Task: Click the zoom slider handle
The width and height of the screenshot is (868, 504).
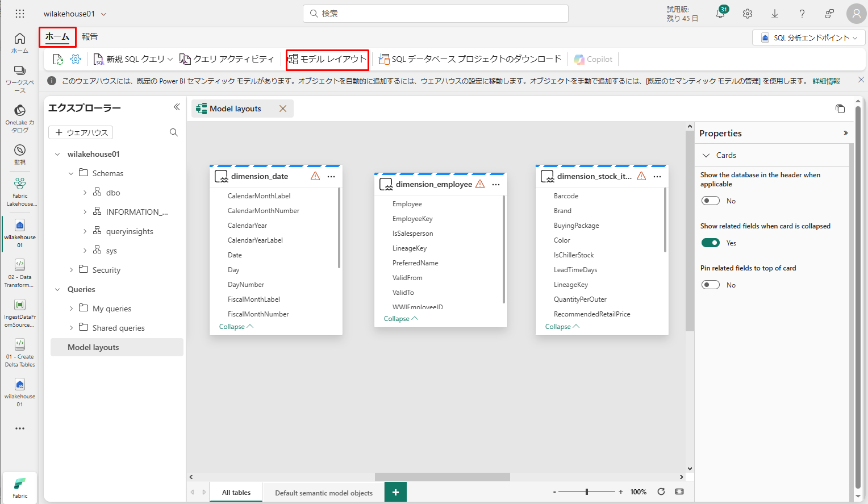Action: [587, 491]
